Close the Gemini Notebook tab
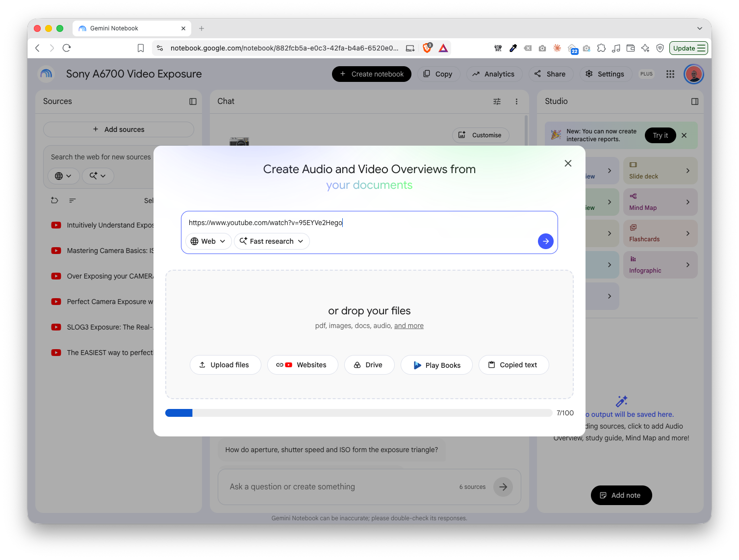This screenshot has height=560, width=739. pos(183,28)
